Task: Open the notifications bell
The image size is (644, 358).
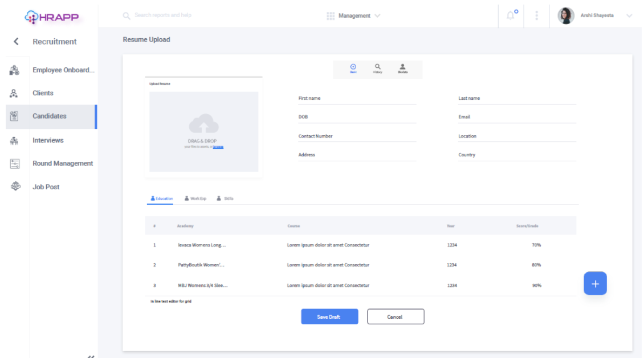Action: pyautogui.click(x=511, y=15)
